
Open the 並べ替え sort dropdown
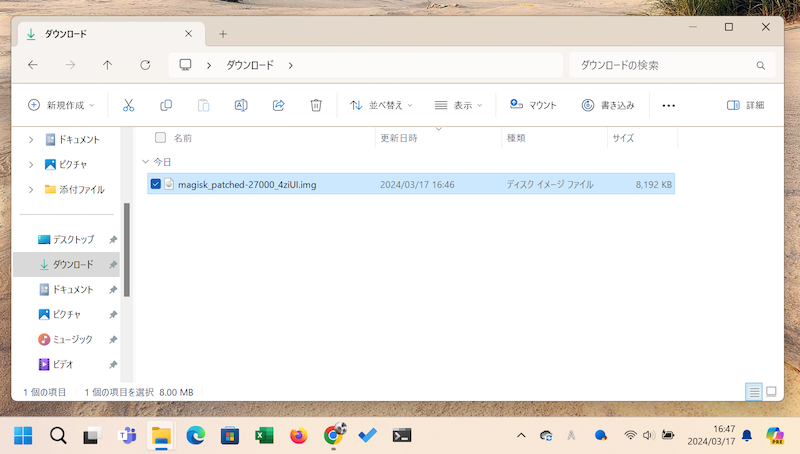[382, 105]
